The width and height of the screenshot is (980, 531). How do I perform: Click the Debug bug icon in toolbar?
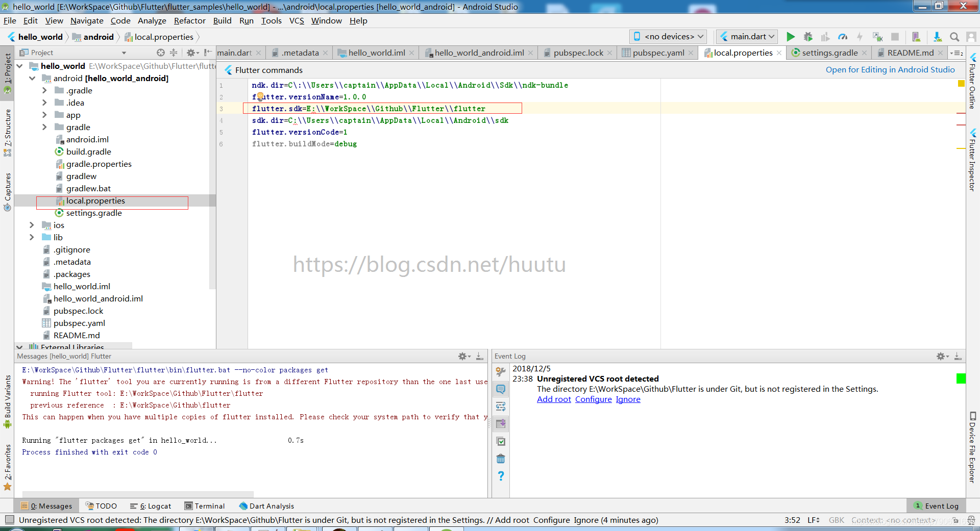[x=808, y=37]
